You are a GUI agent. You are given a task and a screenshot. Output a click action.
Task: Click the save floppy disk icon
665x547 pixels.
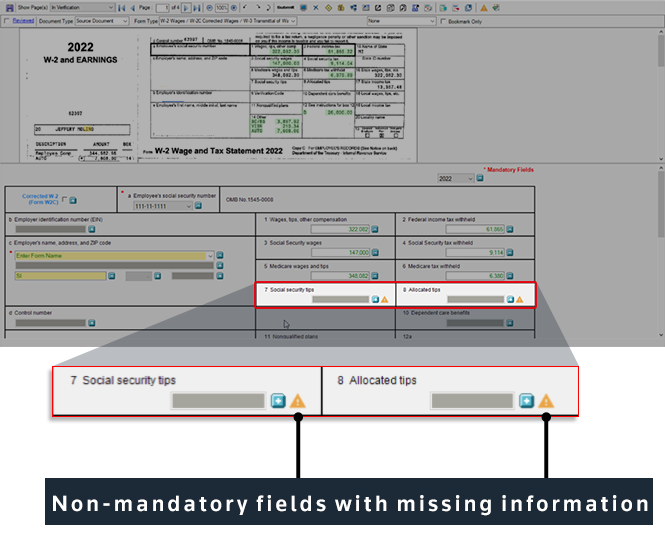click(x=9, y=8)
